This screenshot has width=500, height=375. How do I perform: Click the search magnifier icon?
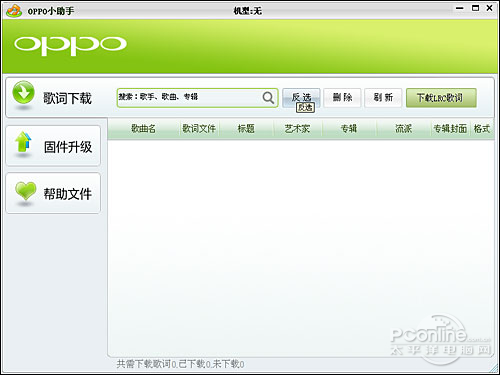268,98
